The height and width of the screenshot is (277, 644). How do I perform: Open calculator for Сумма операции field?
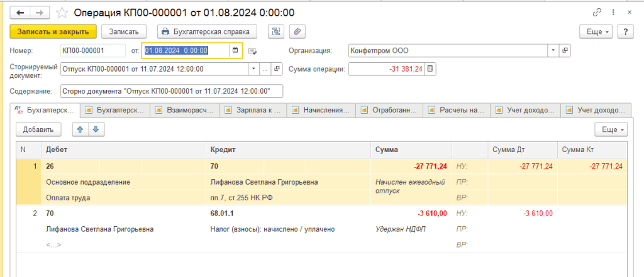coord(430,69)
